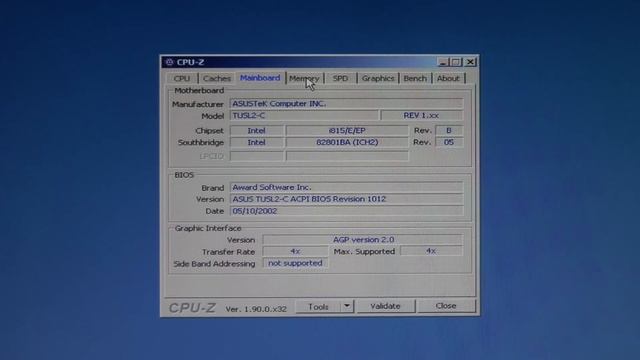640x360 pixels.
Task: Select the Mainboard tab
Action: coord(260,78)
